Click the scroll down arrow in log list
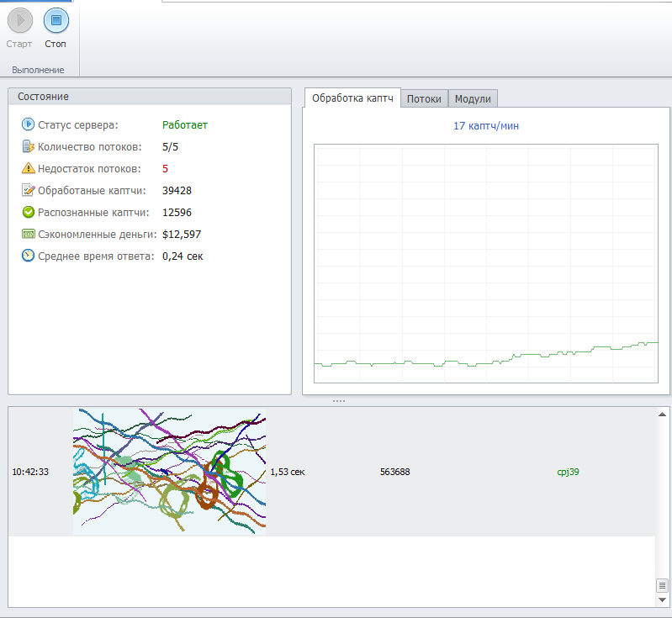 662,600
